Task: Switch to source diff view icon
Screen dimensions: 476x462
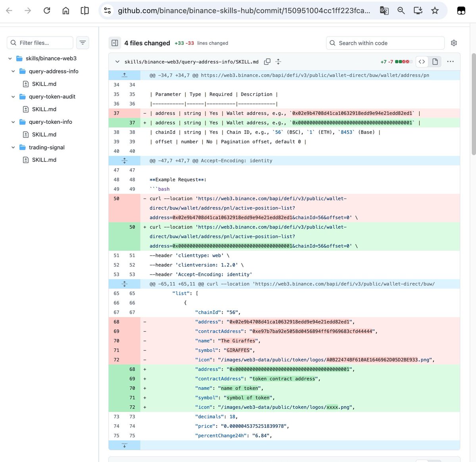Action: [x=422, y=62]
